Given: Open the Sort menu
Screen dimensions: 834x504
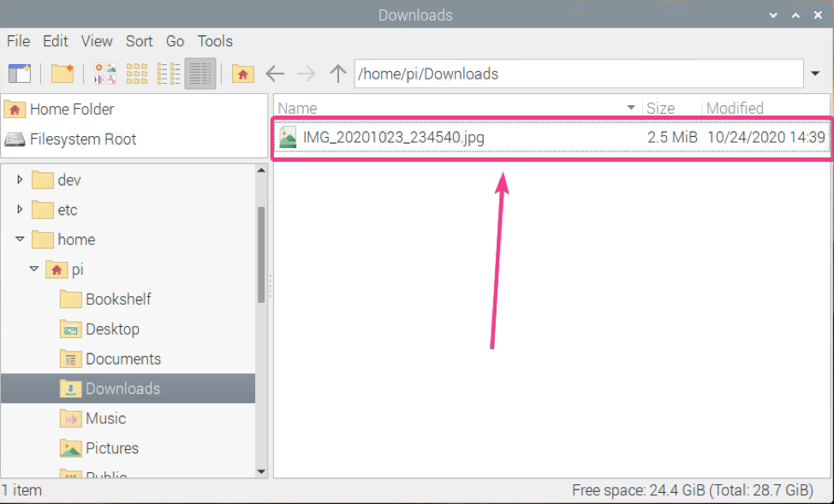Looking at the screenshot, I should pyautogui.click(x=140, y=41).
